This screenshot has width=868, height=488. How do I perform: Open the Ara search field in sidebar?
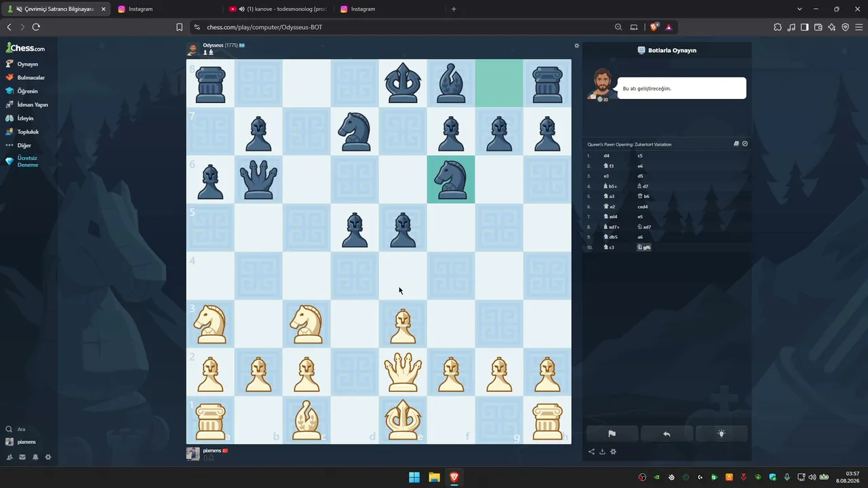pos(16,429)
